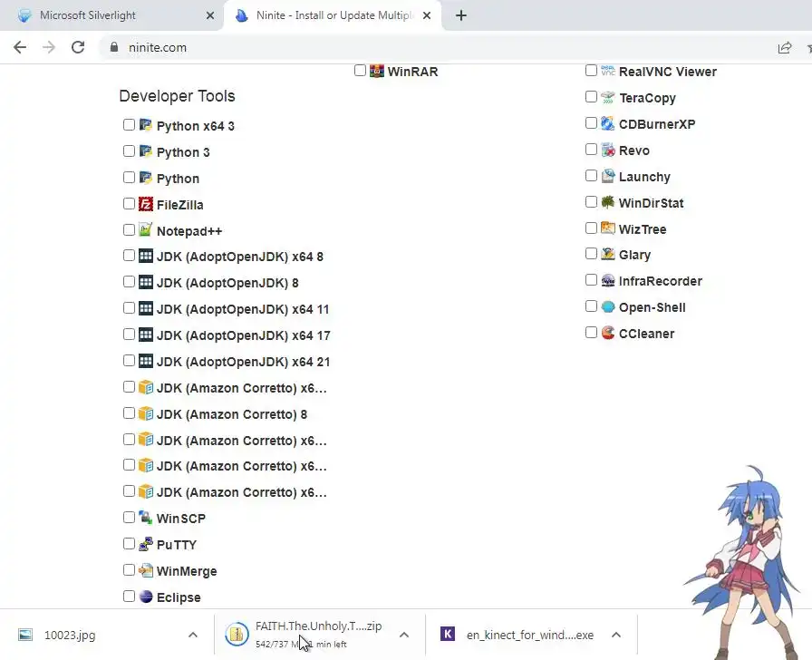The height and width of the screenshot is (660, 812).
Task: Click the share page icon in address bar
Action: [785, 48]
